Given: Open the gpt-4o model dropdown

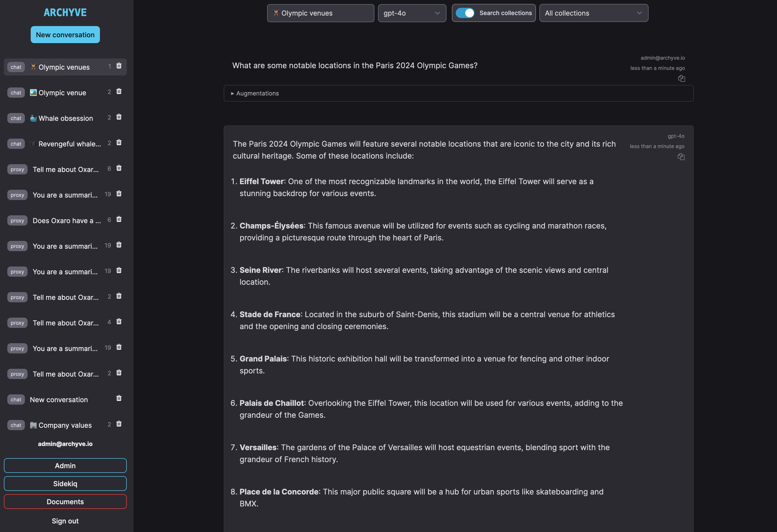Looking at the screenshot, I should pyautogui.click(x=412, y=13).
